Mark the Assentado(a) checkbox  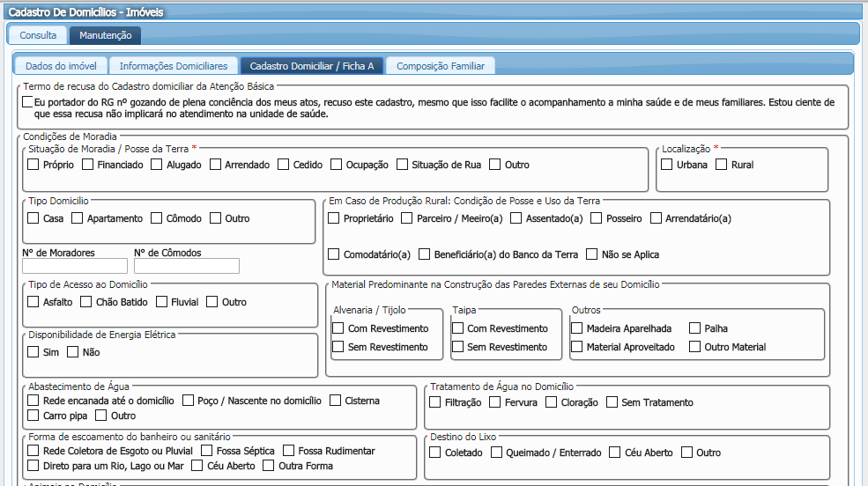pos(516,217)
